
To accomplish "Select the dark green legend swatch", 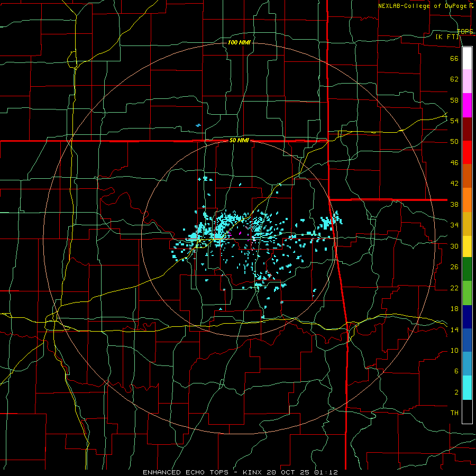I will coord(467,269).
